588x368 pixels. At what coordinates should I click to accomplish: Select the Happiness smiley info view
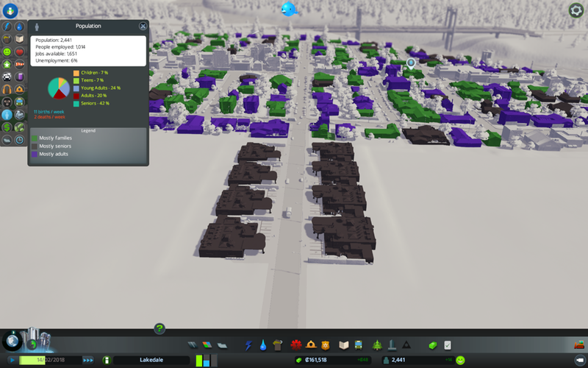[x=7, y=52]
